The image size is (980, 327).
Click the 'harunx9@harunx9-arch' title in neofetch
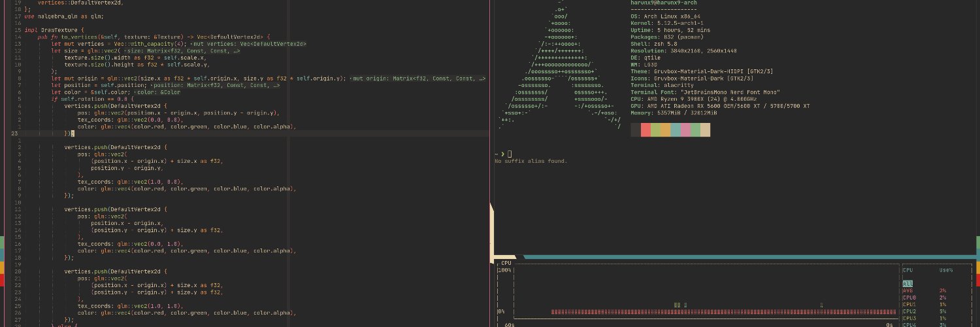(663, 3)
